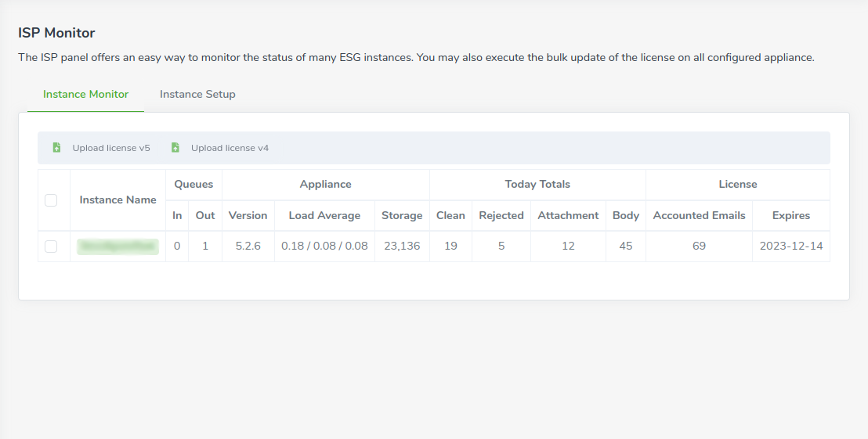The width and height of the screenshot is (868, 439).
Task: Click the Body count 45
Action: pos(626,246)
